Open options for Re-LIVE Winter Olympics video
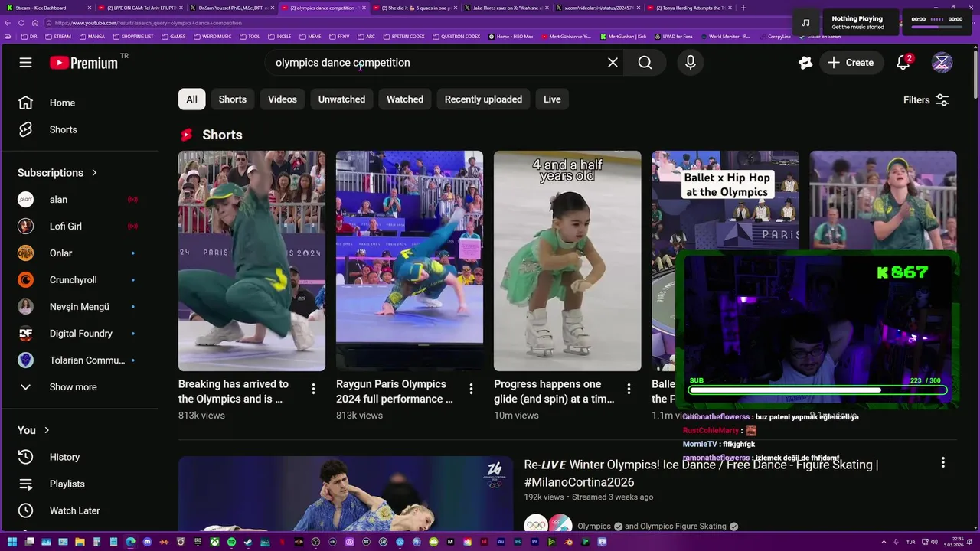This screenshot has width=980, height=551. pyautogui.click(x=942, y=462)
